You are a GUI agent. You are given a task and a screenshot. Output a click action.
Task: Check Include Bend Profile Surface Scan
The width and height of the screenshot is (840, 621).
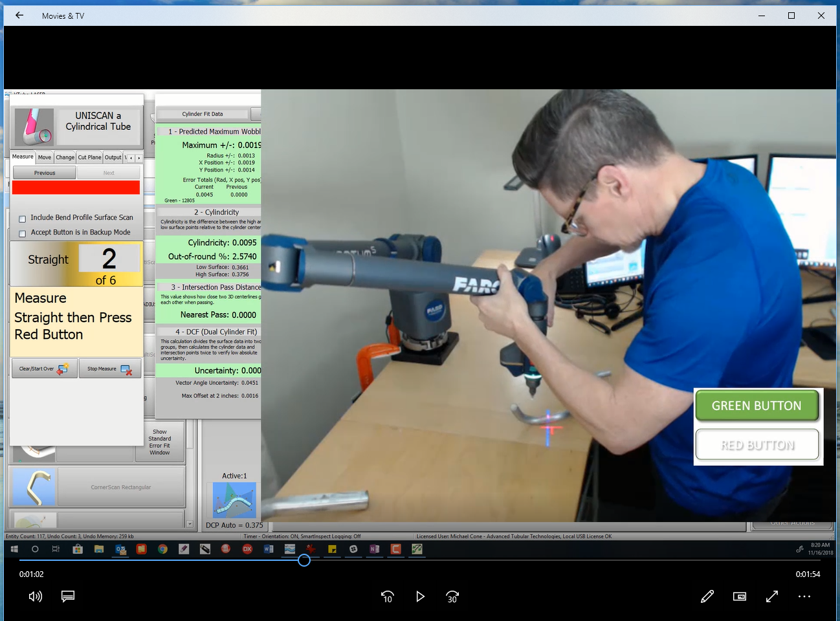(23, 219)
